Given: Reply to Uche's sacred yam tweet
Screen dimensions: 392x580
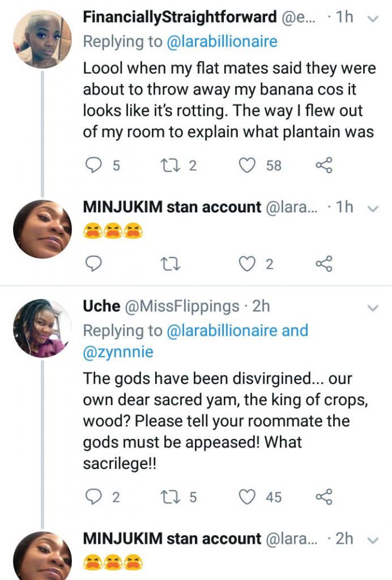Looking at the screenshot, I should [x=92, y=497].
